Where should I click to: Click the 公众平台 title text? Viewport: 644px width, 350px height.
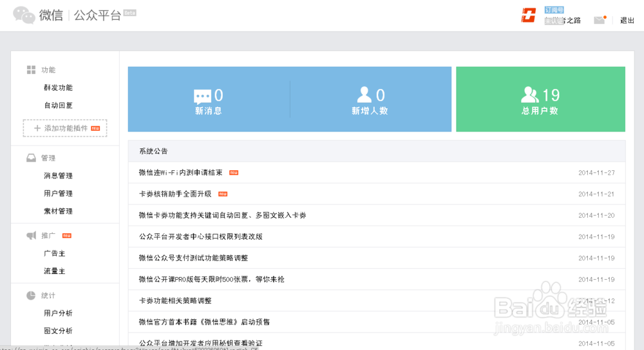pyautogui.click(x=97, y=15)
